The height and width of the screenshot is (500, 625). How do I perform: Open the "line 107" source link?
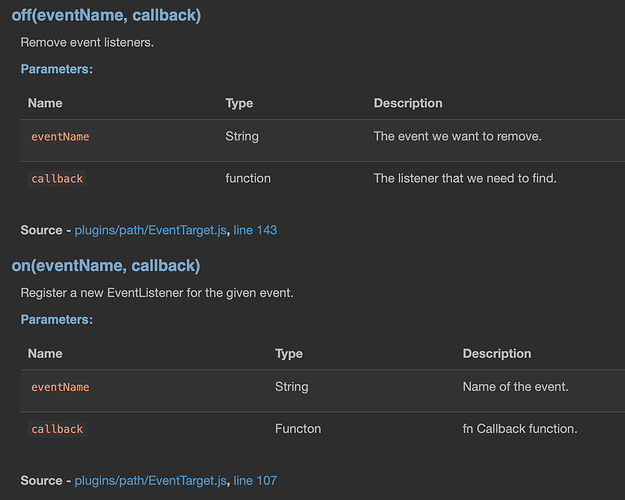click(255, 480)
